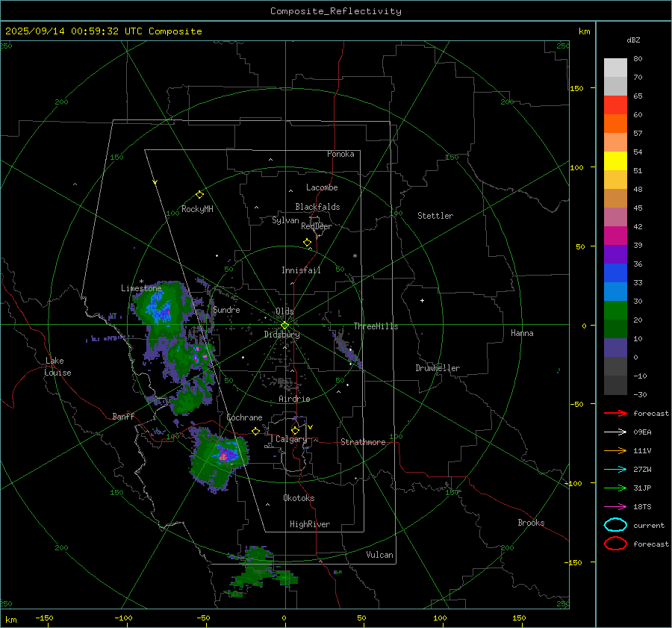672x628 pixels.
Task: Click the Limestone label
Action: click(141, 288)
